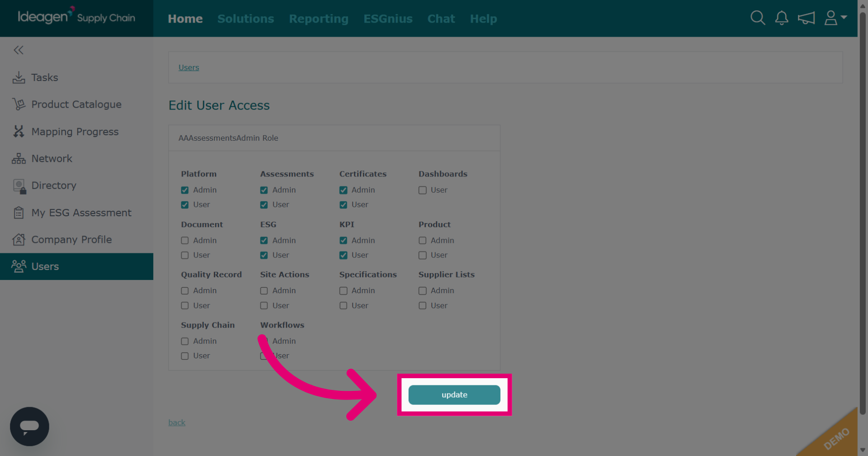This screenshot has height=456, width=868.
Task: Check Product Admin checkbox
Action: [x=423, y=241]
